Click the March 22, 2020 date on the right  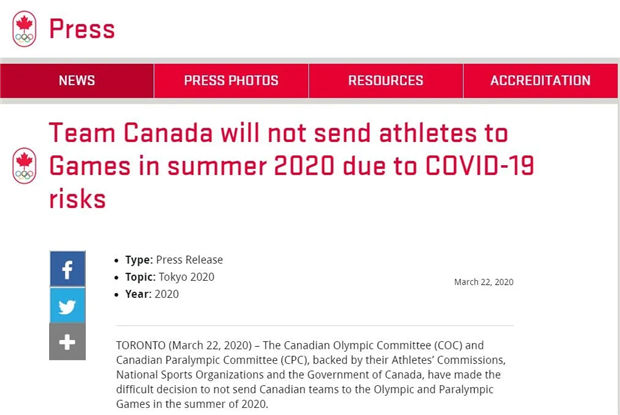(x=483, y=282)
